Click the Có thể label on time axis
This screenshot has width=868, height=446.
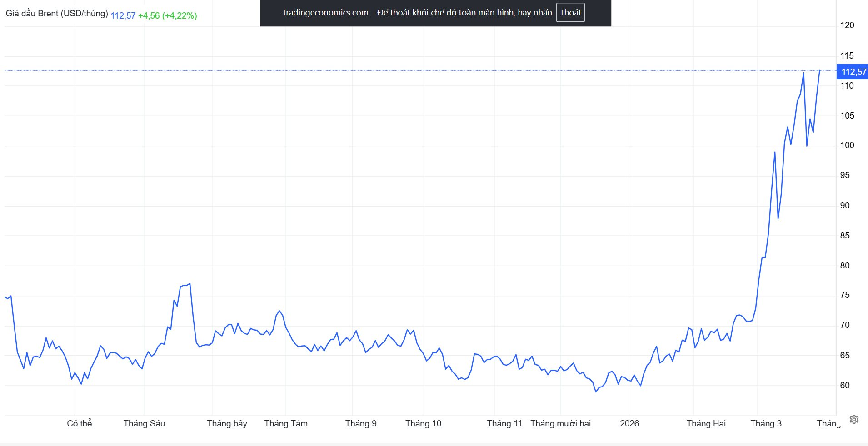coord(80,423)
